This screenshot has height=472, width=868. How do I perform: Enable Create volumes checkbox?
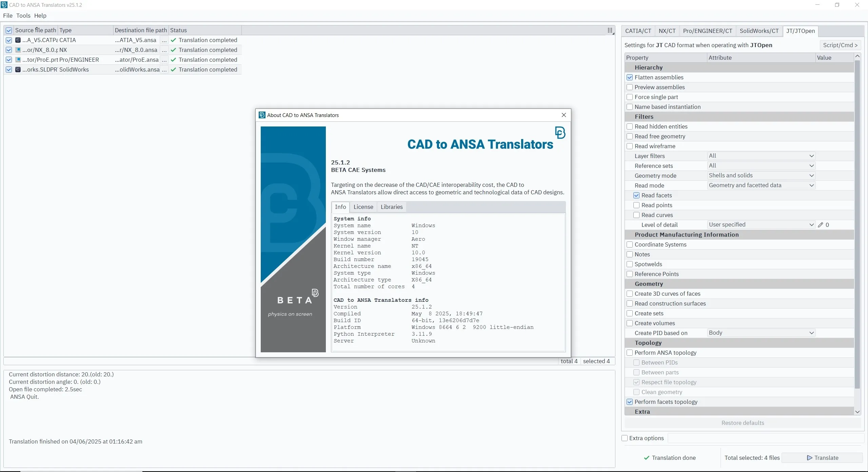pos(630,323)
